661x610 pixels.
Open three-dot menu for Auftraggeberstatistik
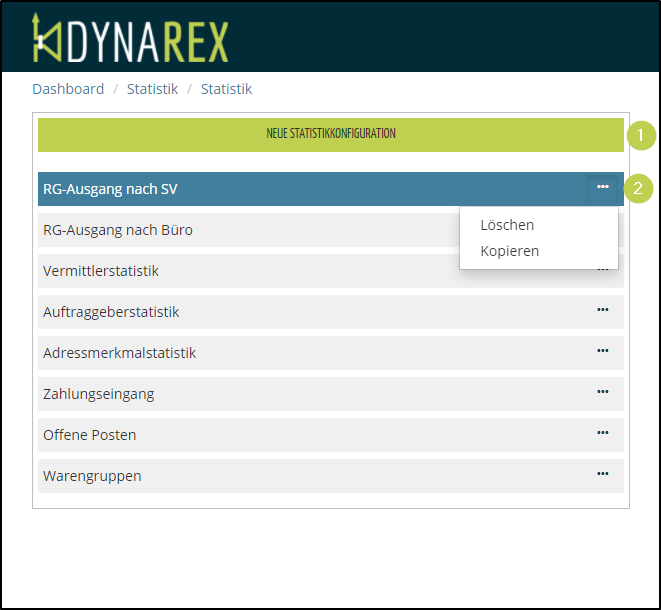(x=602, y=310)
